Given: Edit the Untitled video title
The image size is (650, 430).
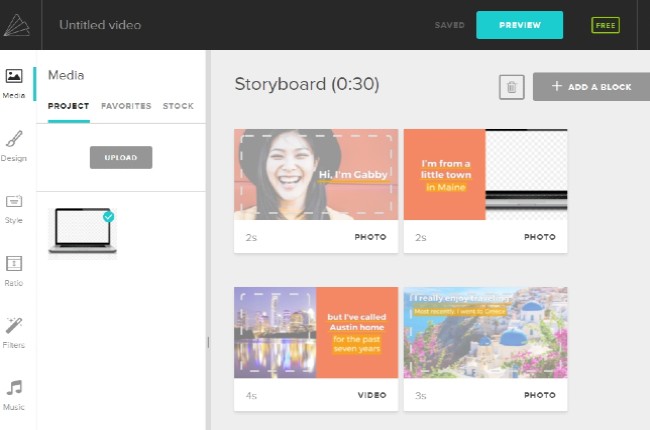Looking at the screenshot, I should [x=100, y=25].
